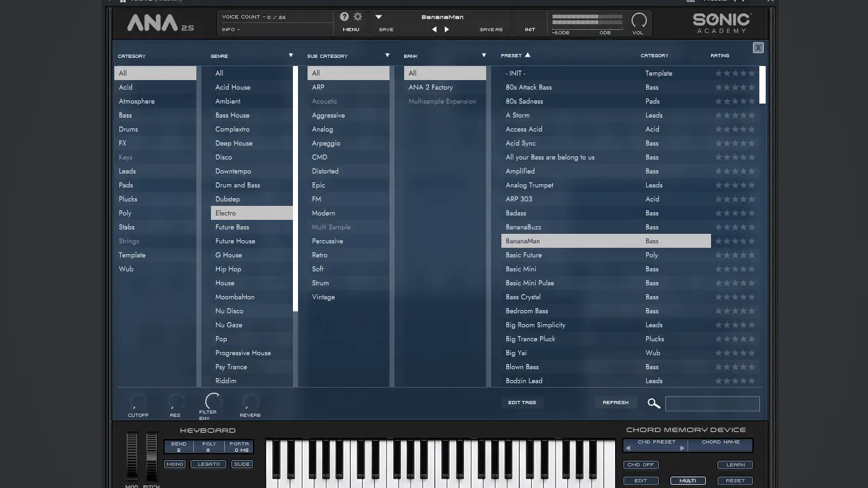Click SAVE in the header bar

(386, 29)
